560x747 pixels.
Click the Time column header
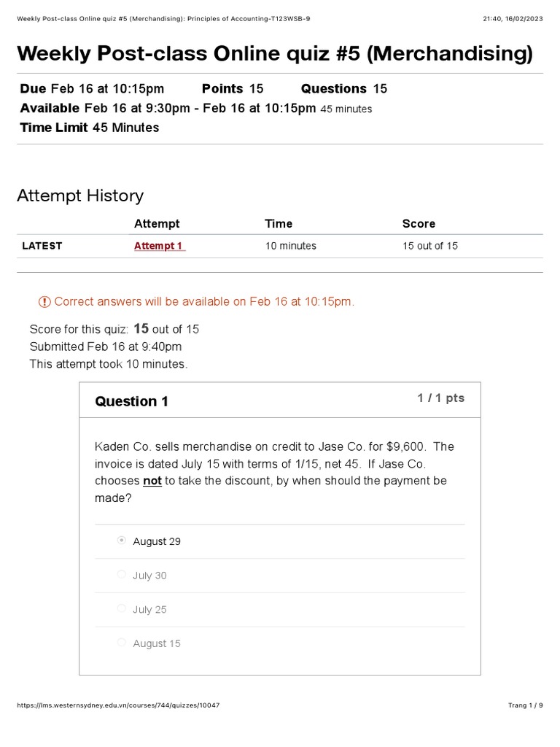pos(279,223)
